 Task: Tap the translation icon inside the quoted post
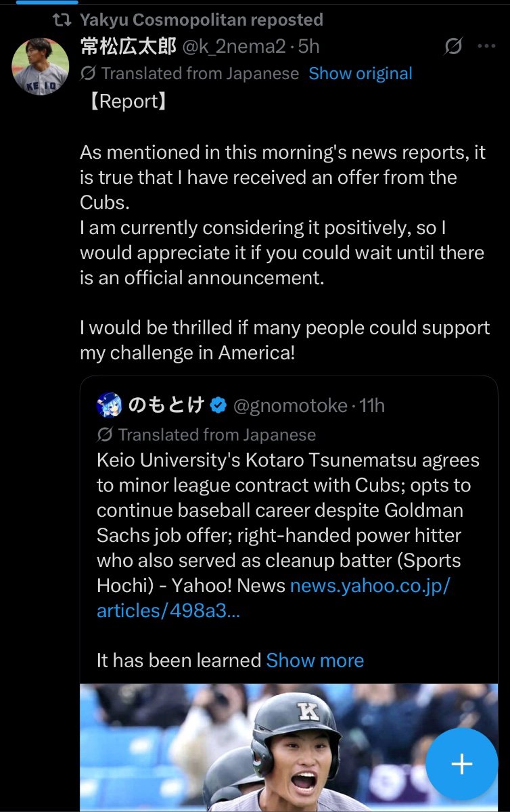point(105,434)
